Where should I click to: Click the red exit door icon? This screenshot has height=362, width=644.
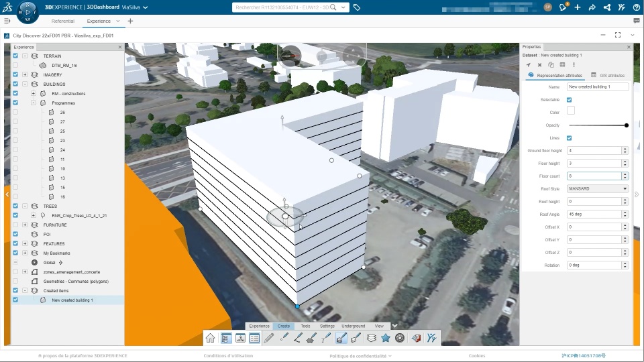click(416, 338)
